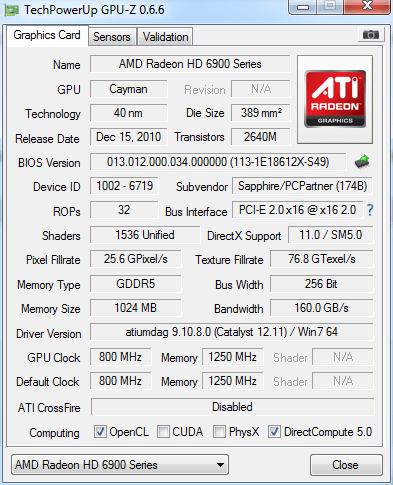Open the AMD Radeon HD 6900 dropdown
The height and width of the screenshot is (485, 393).
pos(120,464)
